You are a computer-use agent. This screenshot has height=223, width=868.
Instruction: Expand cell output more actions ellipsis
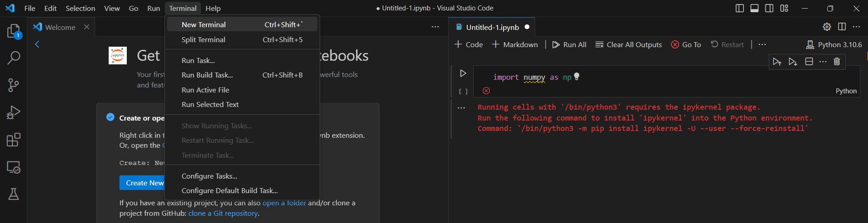coord(461,108)
